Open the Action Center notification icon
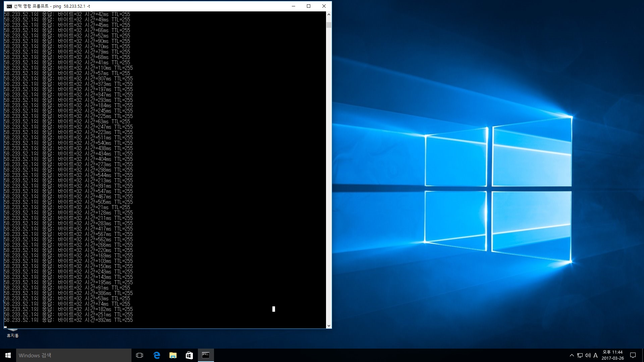The image size is (644, 362). coord(633,355)
